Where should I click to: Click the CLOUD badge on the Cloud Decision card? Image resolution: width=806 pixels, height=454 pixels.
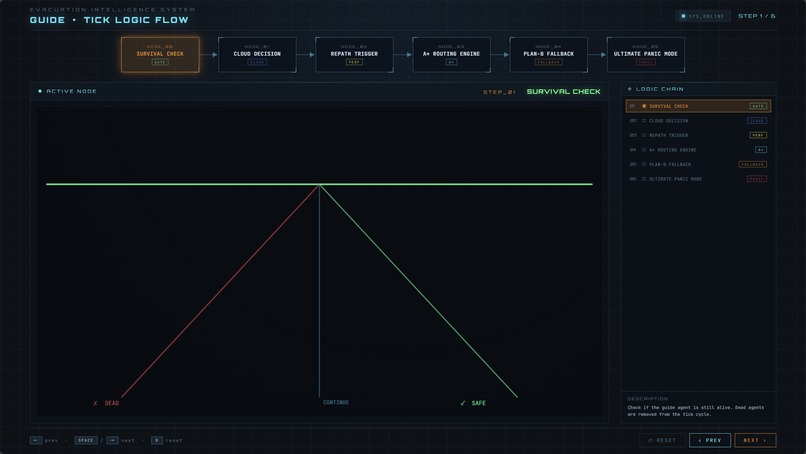[x=257, y=62]
